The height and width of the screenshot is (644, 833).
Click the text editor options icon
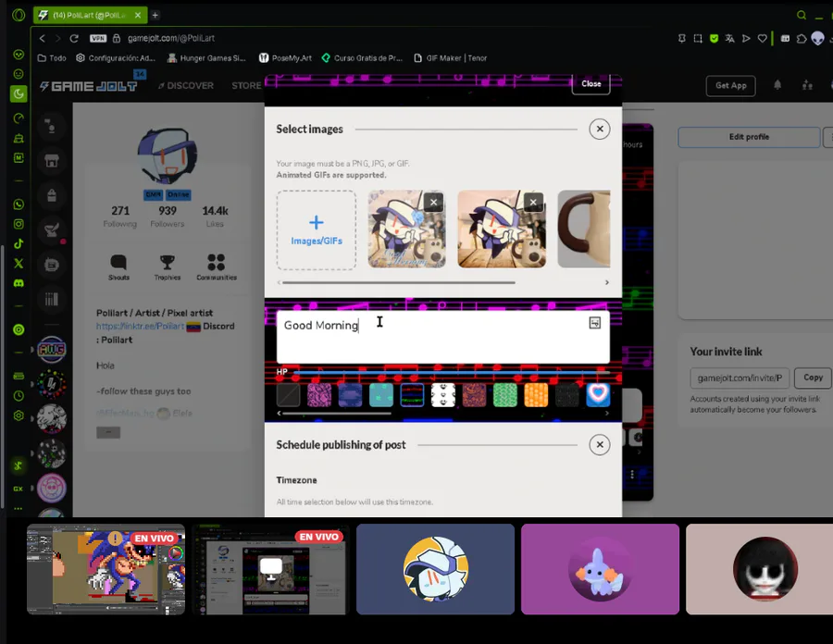pyautogui.click(x=595, y=323)
